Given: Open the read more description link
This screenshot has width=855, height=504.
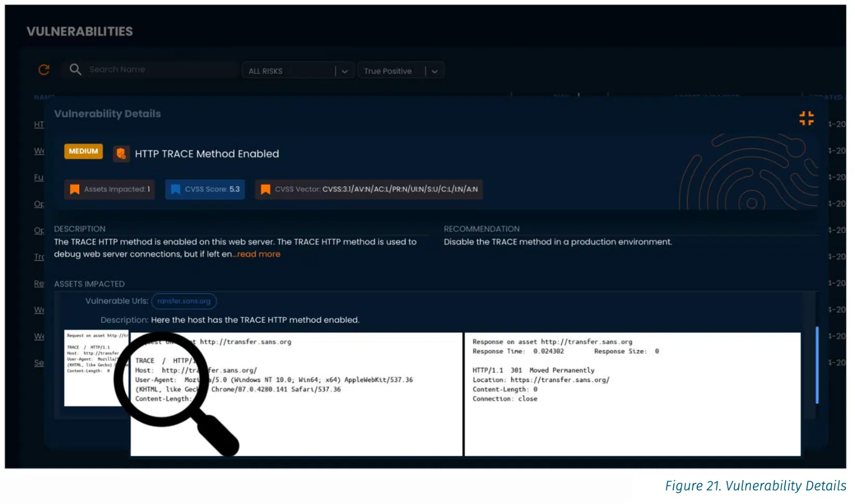Looking at the screenshot, I should (258, 254).
